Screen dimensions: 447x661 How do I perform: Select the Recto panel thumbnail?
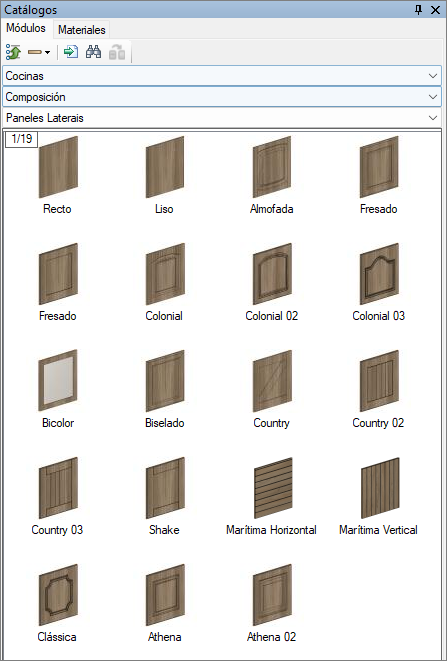58,167
